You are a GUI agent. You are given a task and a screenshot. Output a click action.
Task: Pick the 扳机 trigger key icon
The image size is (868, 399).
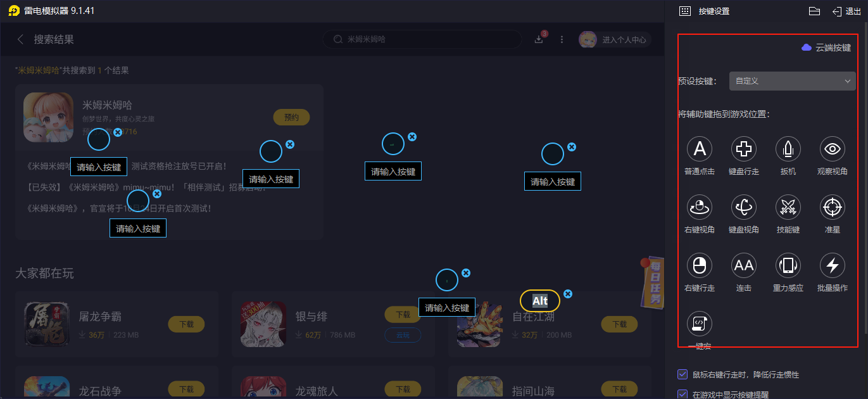[788, 149]
